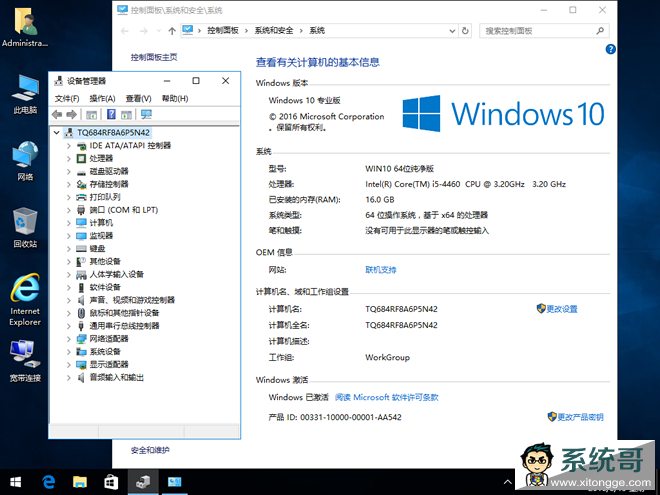
Task: Expand the IDE ATA/ATAPI 控制器 node
Action: coord(69,146)
